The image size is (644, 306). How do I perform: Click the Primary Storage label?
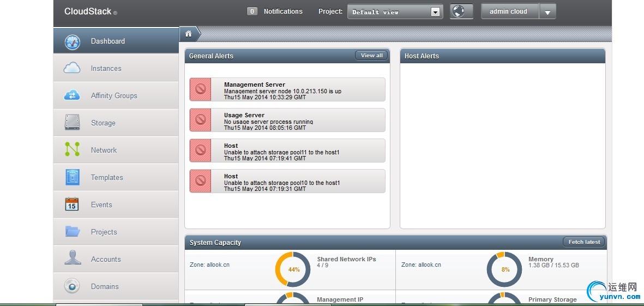pos(552,299)
